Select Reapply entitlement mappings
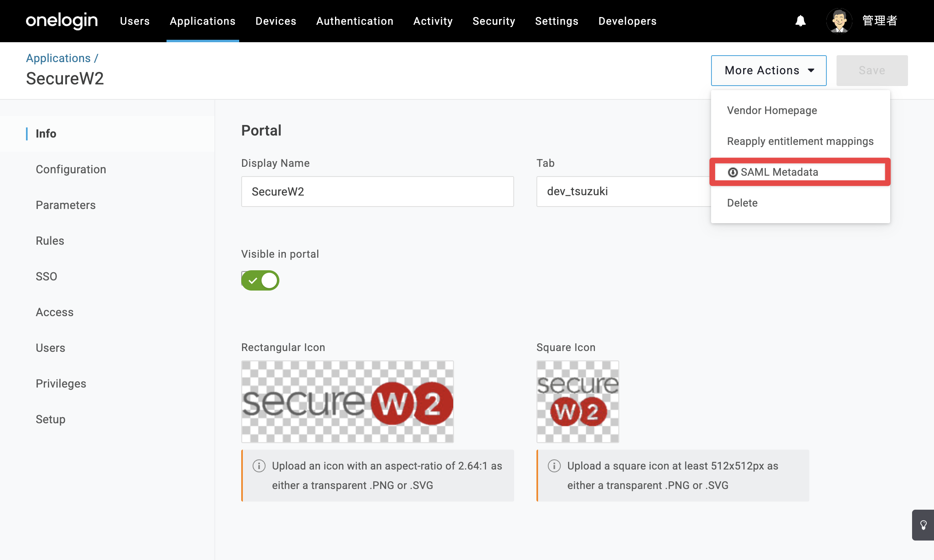The height and width of the screenshot is (560, 934). pyautogui.click(x=800, y=141)
